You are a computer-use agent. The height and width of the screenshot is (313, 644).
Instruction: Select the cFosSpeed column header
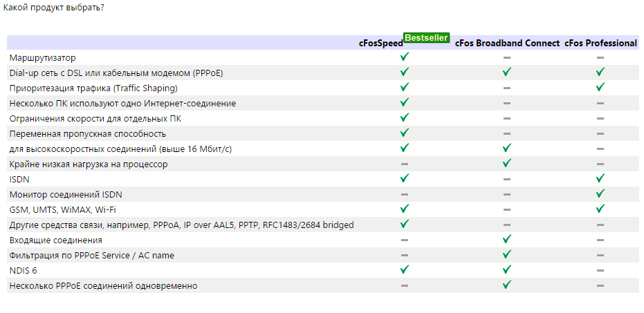tap(380, 44)
